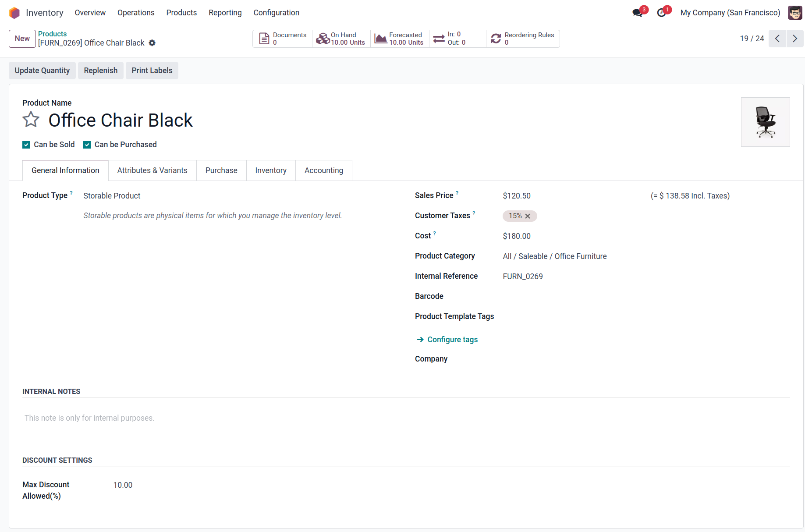
Task: Remove the 15% customer tax tag
Action: point(528,216)
